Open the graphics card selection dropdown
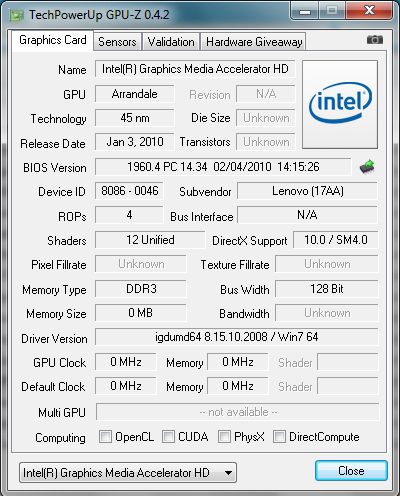The height and width of the screenshot is (496, 400). tap(128, 472)
